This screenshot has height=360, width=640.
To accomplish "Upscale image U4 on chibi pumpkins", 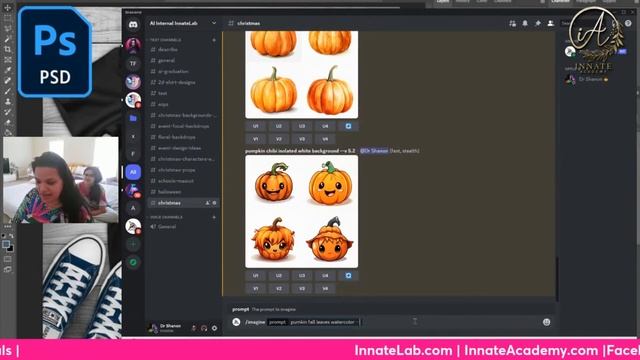I will click(x=325, y=276).
